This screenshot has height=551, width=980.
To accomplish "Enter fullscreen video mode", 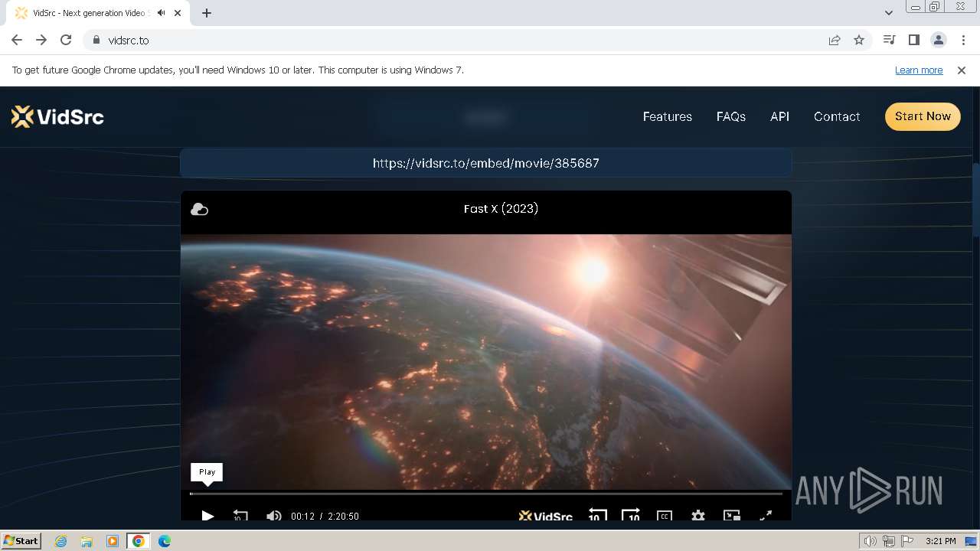I will coord(766,516).
